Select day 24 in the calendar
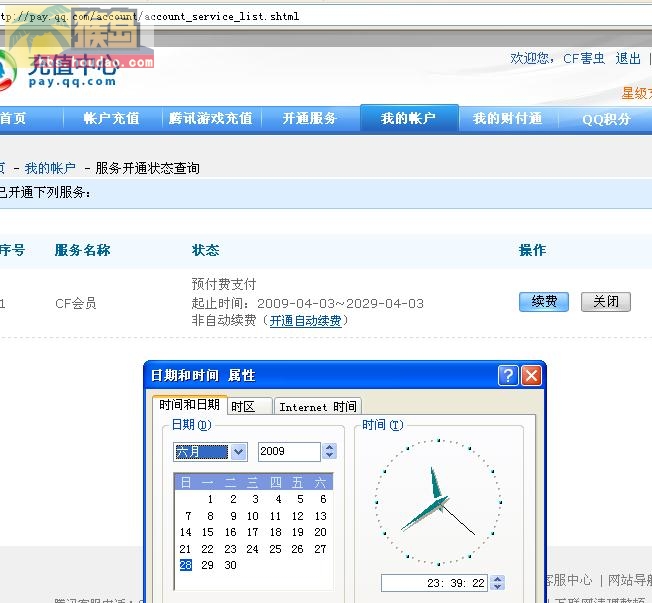The height and width of the screenshot is (603, 652). [252, 549]
